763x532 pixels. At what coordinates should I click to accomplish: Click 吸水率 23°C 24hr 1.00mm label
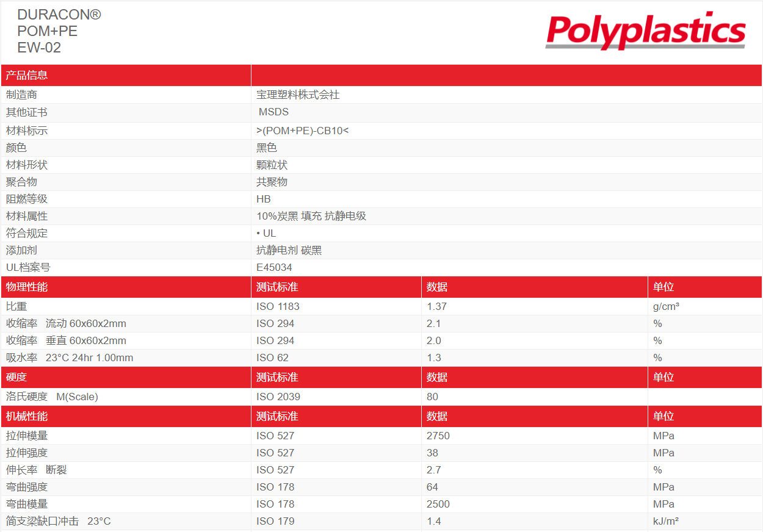click(70, 358)
